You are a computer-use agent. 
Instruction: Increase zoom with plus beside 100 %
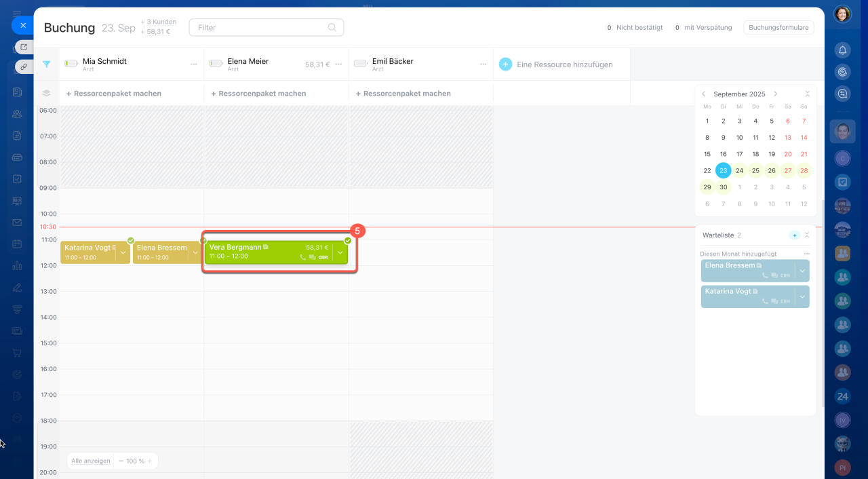[150, 461]
